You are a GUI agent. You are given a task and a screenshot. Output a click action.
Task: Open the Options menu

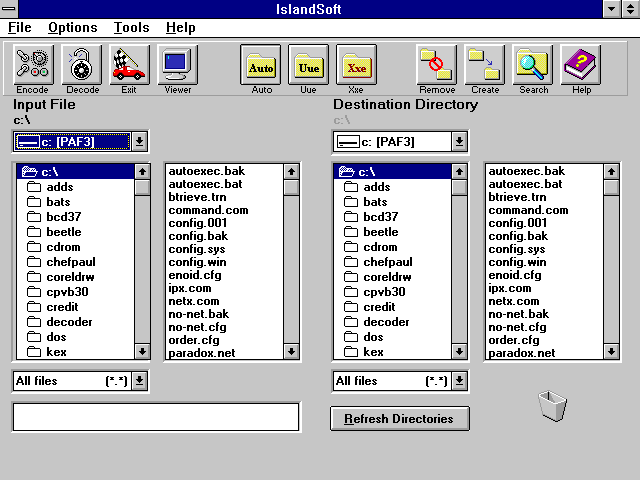click(x=73, y=27)
